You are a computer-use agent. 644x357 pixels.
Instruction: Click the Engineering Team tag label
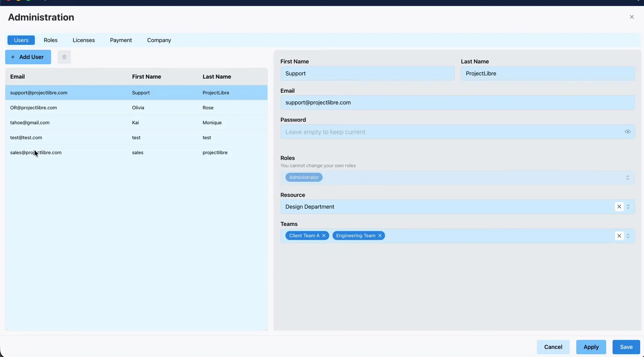coord(356,236)
